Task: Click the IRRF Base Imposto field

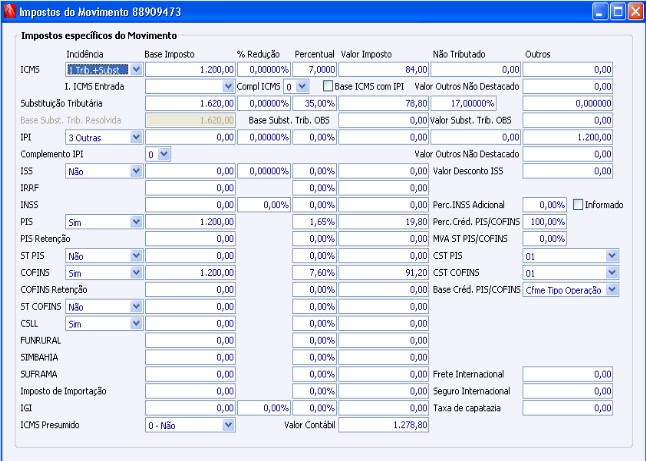Action: pyautogui.click(x=190, y=188)
